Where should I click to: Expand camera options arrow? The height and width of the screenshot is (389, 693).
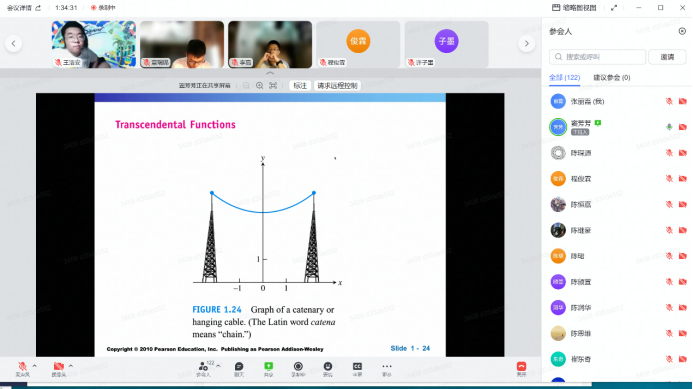tap(71, 366)
